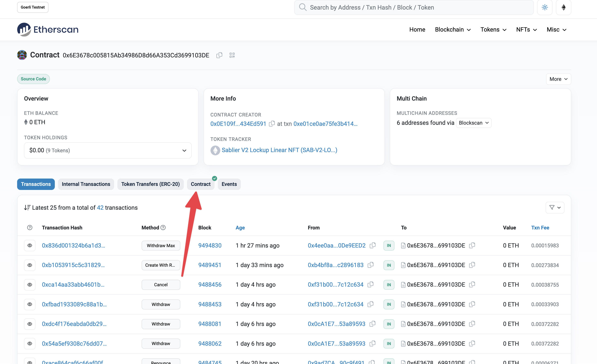Expand the Tokens menu

pos(493,30)
